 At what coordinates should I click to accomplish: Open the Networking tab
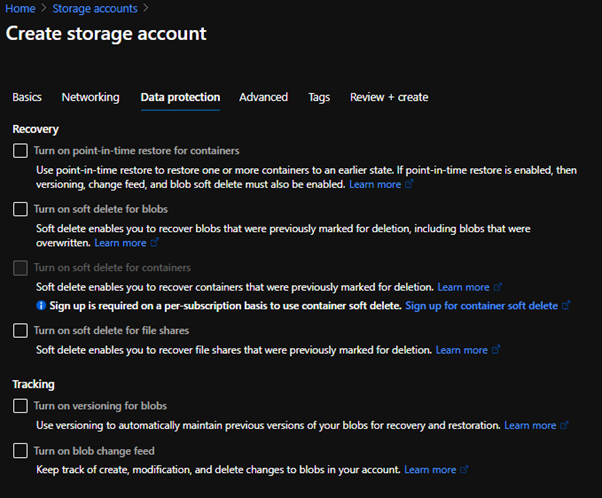point(90,97)
